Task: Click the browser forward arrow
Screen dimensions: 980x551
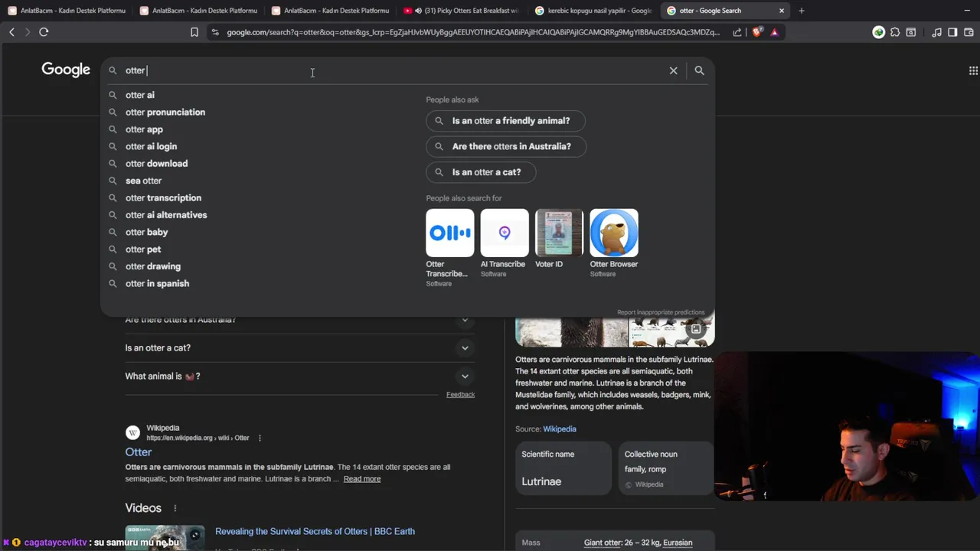Action: coord(28,32)
